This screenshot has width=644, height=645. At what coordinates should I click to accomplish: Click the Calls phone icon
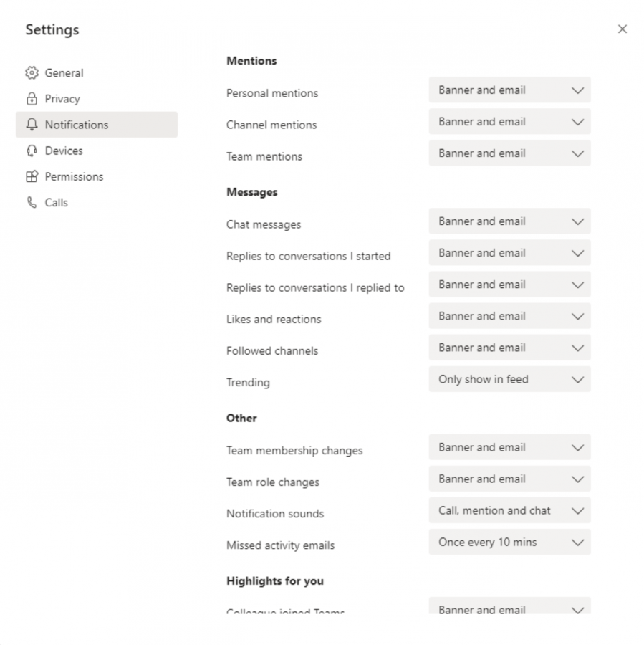click(x=32, y=202)
